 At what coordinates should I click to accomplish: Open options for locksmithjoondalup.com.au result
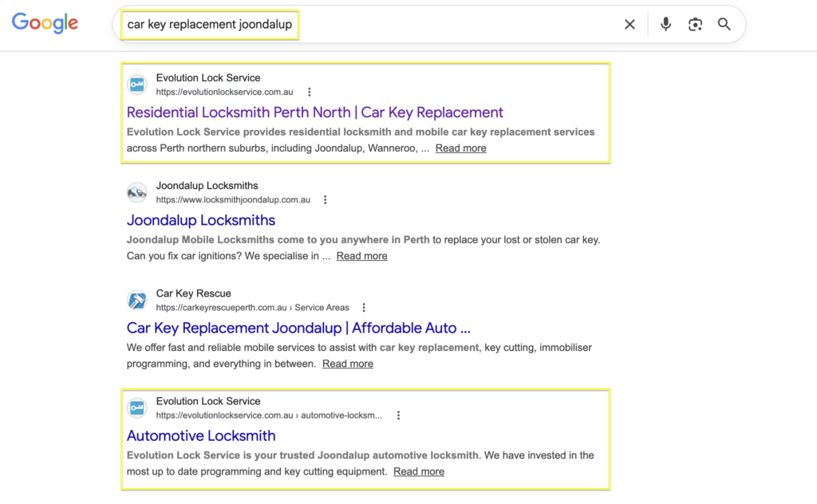pos(326,200)
